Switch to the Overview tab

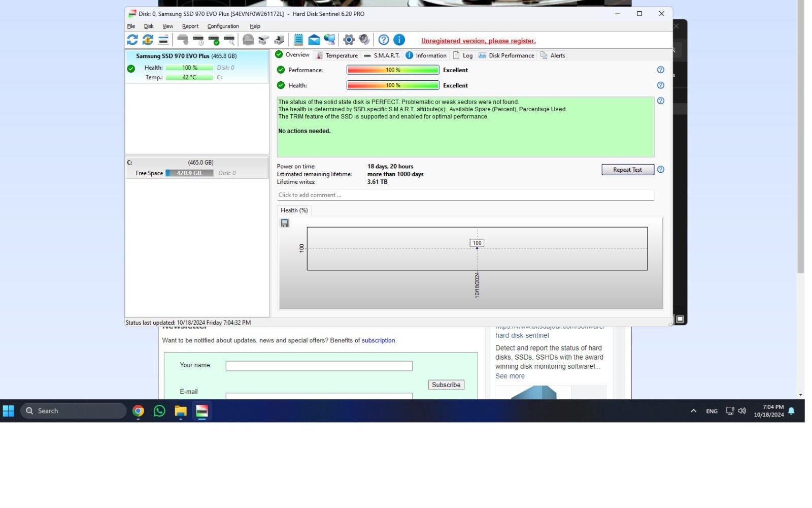[x=292, y=55]
